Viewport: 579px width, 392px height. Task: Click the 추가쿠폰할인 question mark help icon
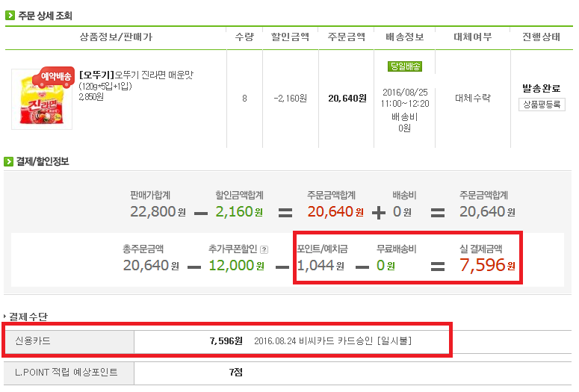(x=264, y=249)
